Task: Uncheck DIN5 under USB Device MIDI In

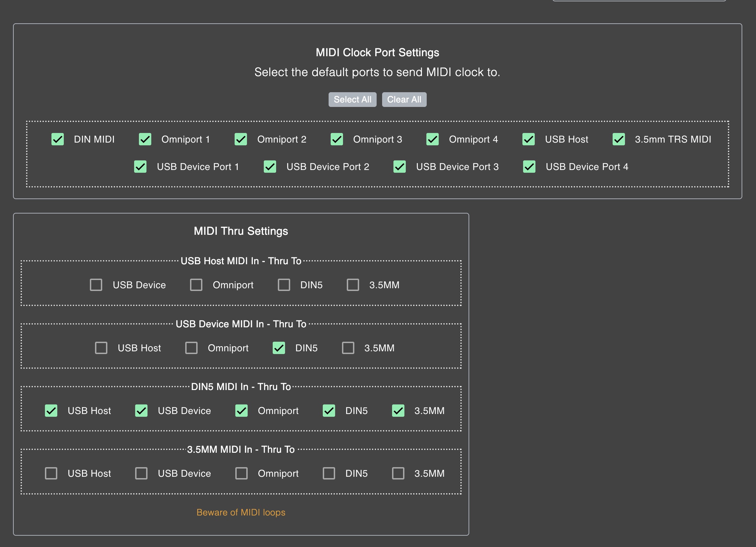Action: click(x=279, y=348)
